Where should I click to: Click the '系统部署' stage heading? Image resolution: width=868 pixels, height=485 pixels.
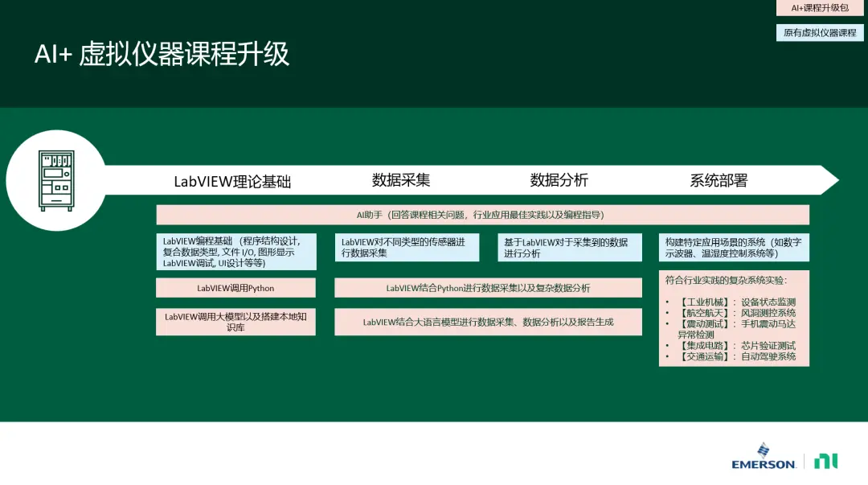[x=719, y=180]
